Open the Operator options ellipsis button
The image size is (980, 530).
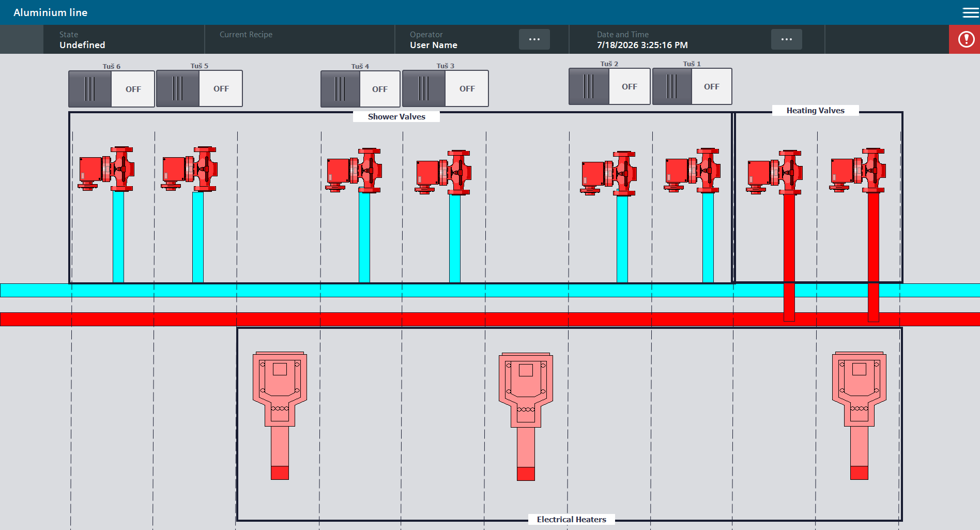[x=534, y=39]
